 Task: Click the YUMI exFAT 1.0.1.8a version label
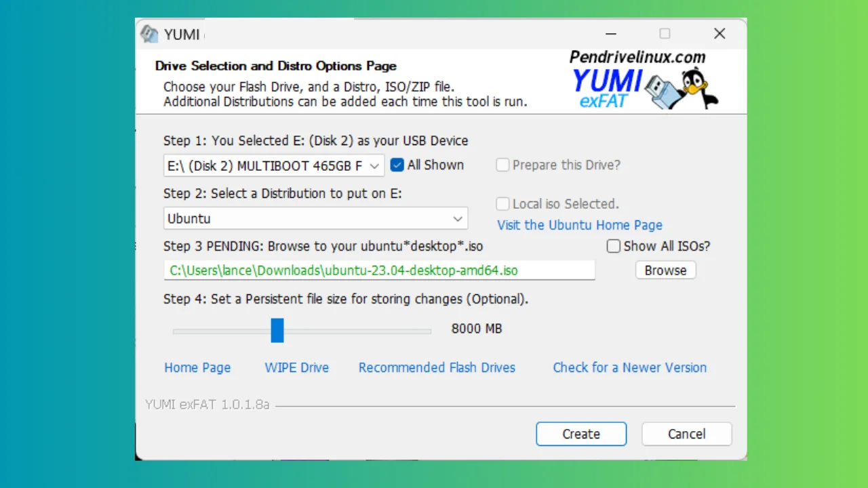coord(208,405)
